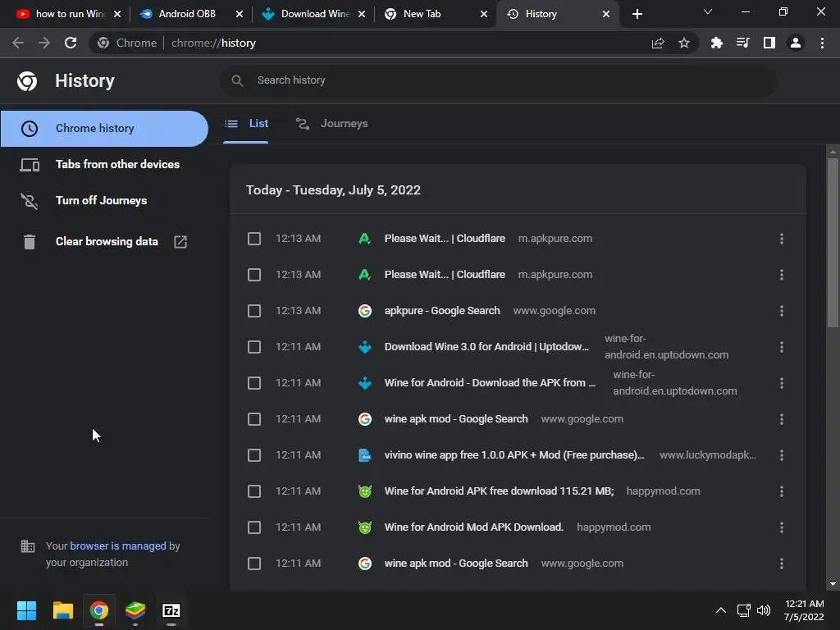
Task: Check the second Please Wait Cloudflare entry
Action: 254,275
